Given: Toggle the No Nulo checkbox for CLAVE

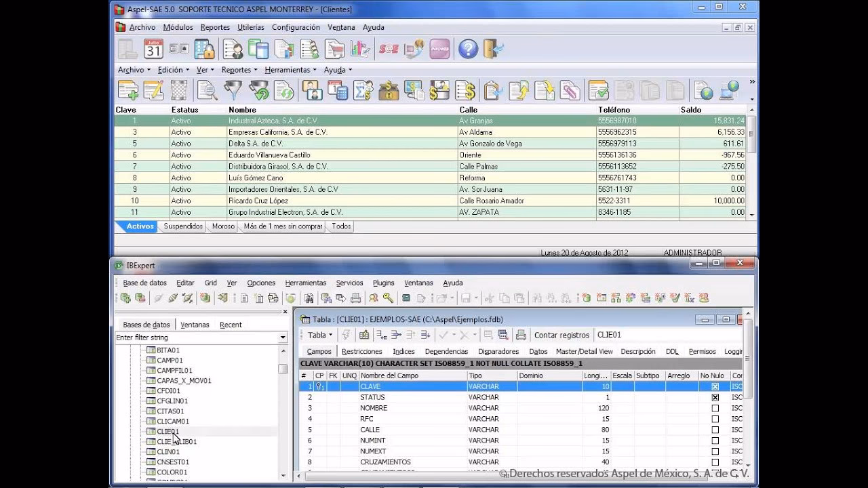Looking at the screenshot, I should click(715, 386).
